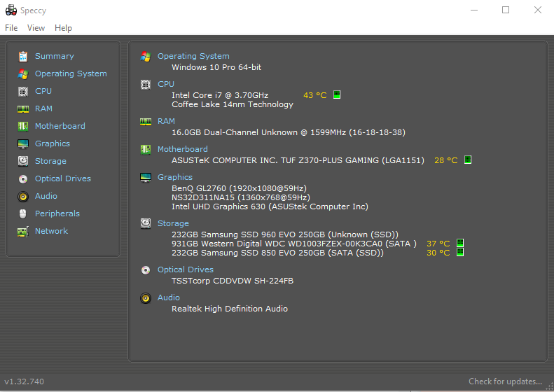Click the Optical Drives heading in summary
This screenshot has height=392, width=554.
[186, 269]
